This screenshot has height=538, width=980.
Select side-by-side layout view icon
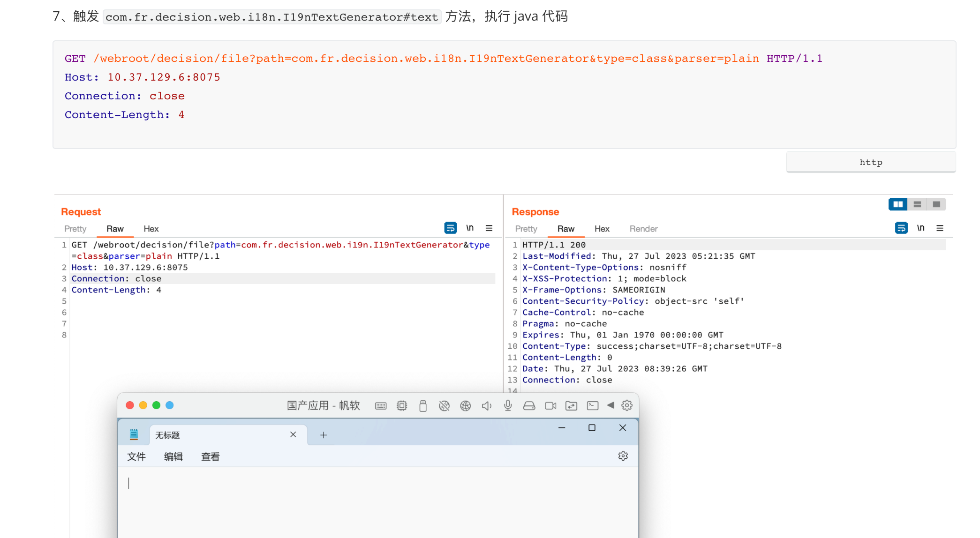[x=898, y=204]
